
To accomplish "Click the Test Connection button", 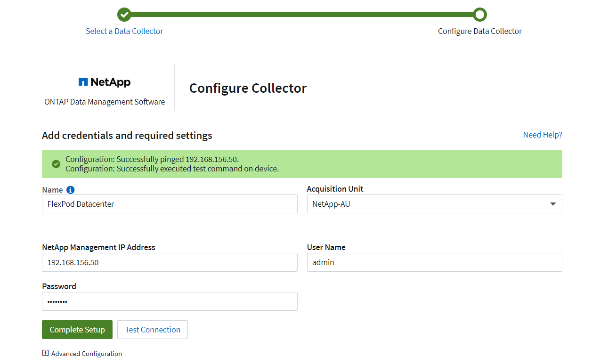I will (x=153, y=330).
